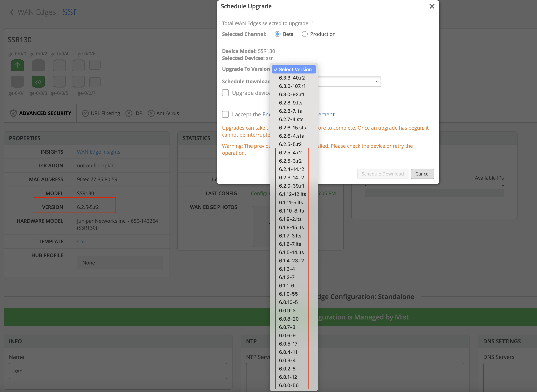The image size is (537, 392).
Task: Select the Beta channel radio button
Action: [x=277, y=34]
